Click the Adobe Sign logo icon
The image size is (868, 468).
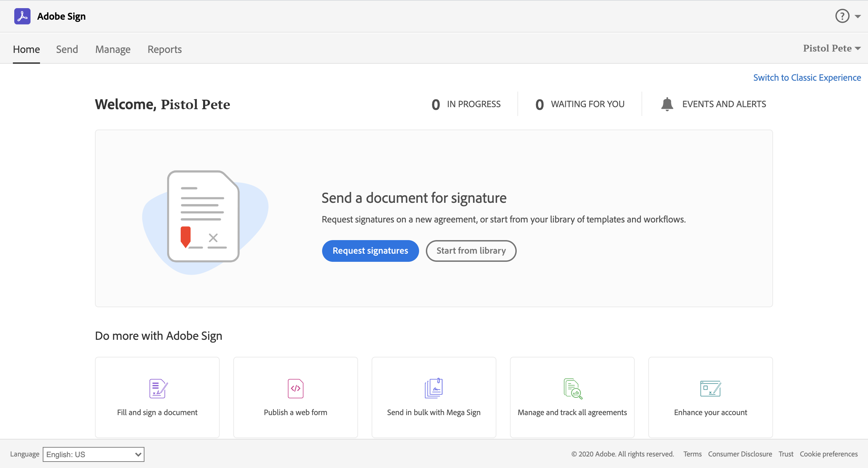click(x=22, y=16)
